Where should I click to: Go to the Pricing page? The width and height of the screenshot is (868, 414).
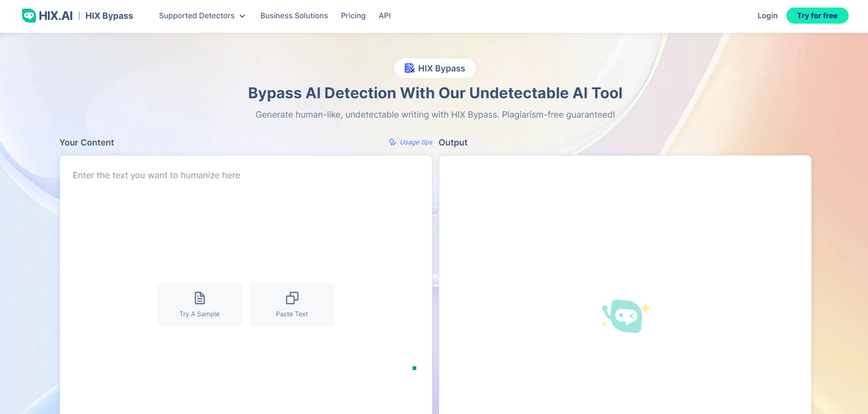353,16
